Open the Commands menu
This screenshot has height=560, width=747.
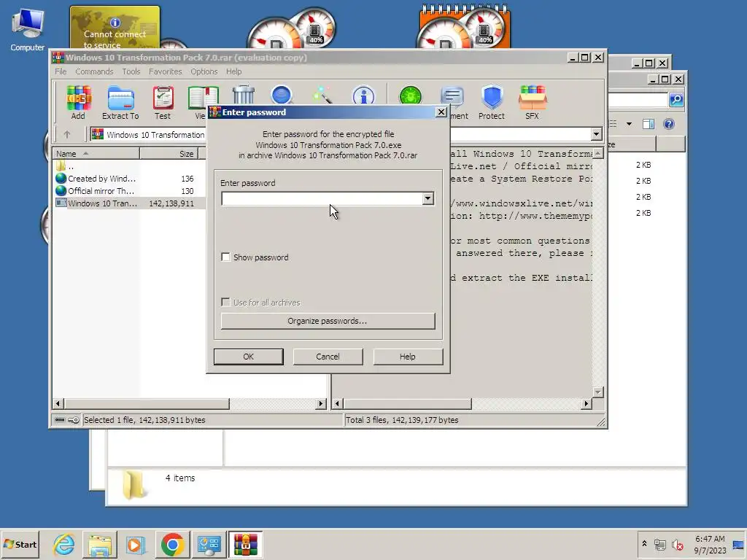point(94,71)
